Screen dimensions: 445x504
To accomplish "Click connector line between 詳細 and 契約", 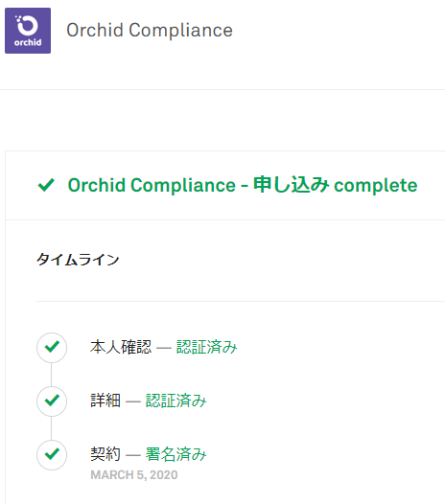I will tap(52, 428).
